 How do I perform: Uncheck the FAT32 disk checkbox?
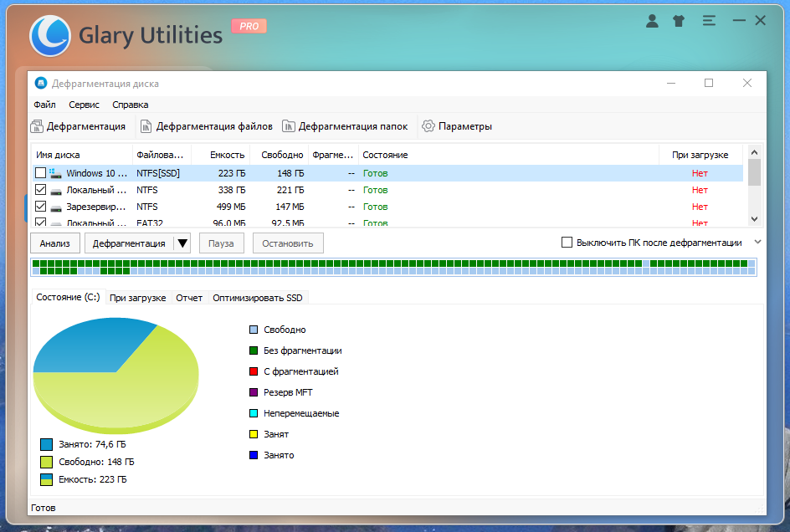click(x=40, y=223)
